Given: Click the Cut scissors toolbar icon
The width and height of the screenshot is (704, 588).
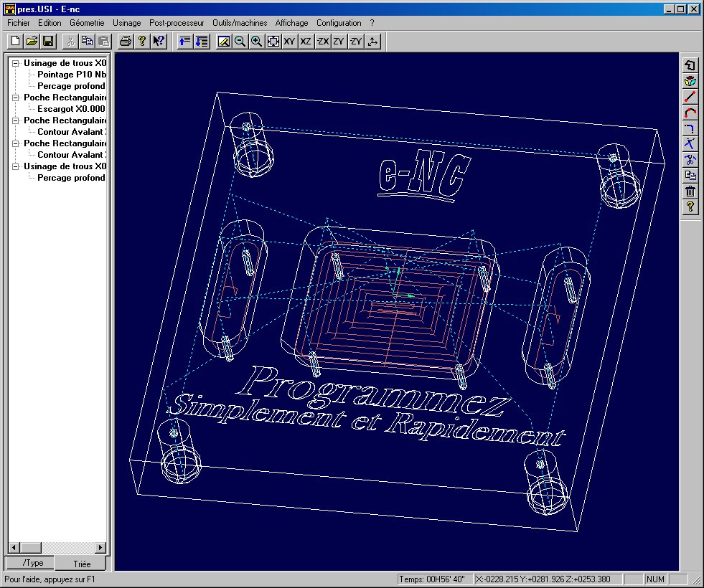Looking at the screenshot, I should [x=70, y=42].
